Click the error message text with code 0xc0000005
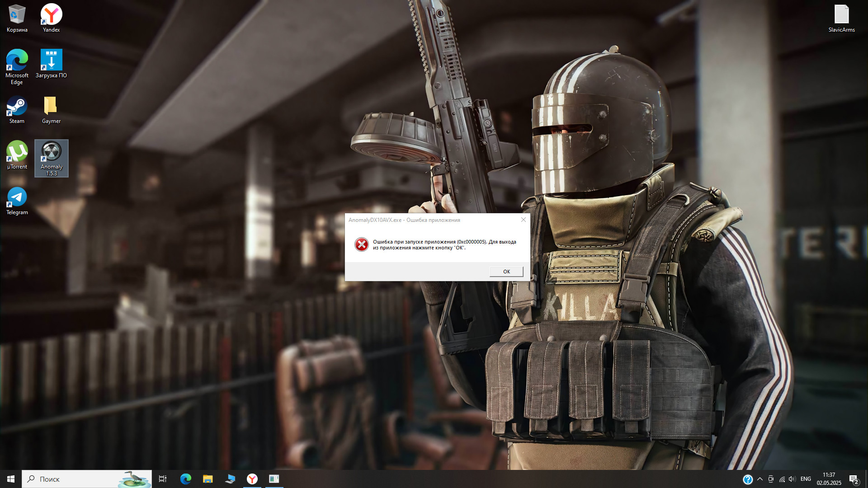 444,244
